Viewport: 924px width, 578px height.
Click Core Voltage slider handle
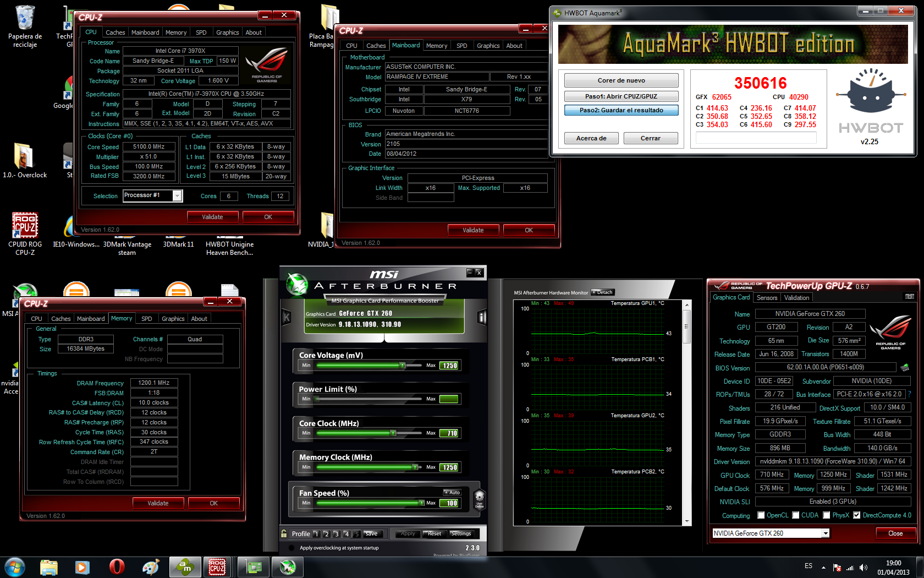pos(403,365)
